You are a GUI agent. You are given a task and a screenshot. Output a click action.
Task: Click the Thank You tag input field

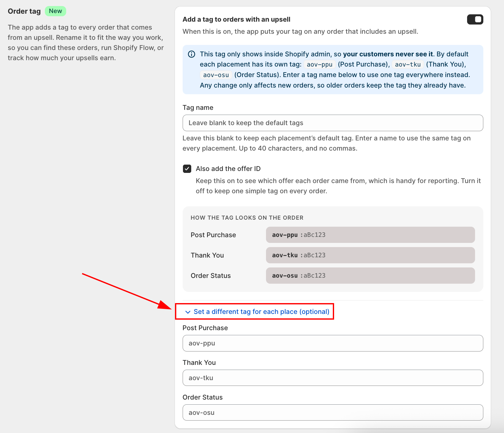point(333,378)
